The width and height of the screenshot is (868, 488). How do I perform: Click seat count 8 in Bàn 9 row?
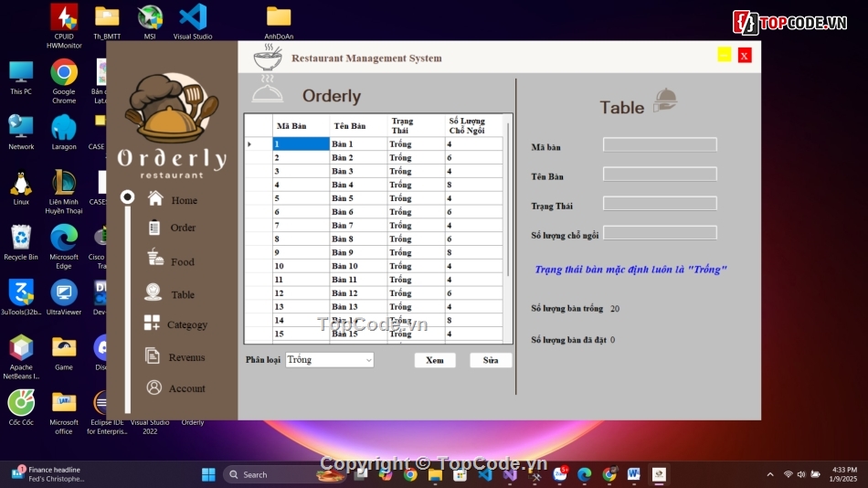(x=473, y=252)
